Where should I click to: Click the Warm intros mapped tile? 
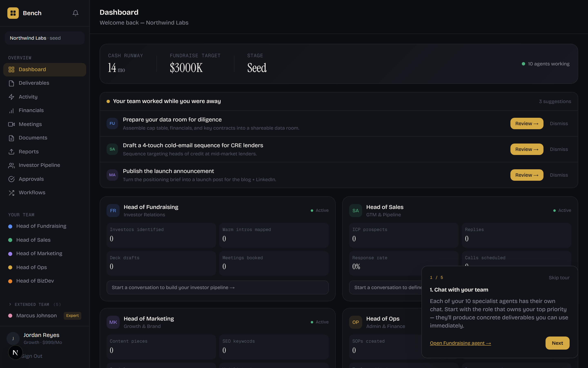click(x=274, y=235)
